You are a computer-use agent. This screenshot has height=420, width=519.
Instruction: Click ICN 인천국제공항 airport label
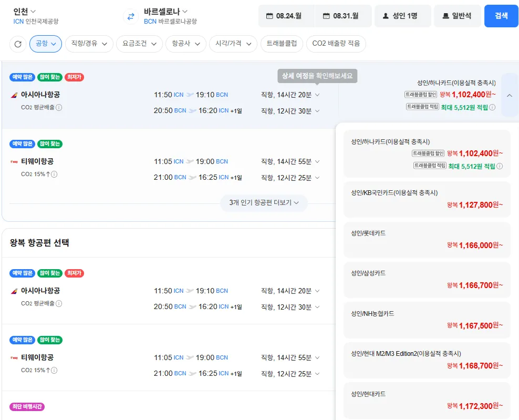[36, 22]
